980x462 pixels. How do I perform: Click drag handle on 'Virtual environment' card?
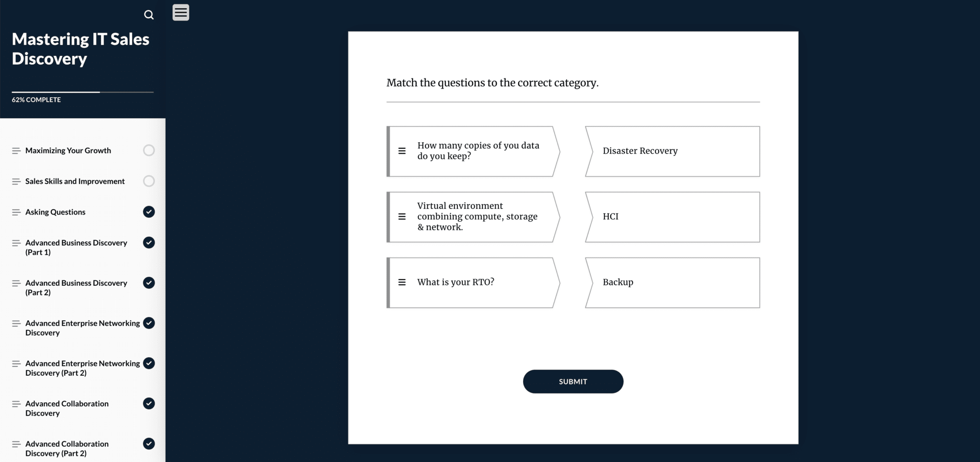click(x=402, y=217)
